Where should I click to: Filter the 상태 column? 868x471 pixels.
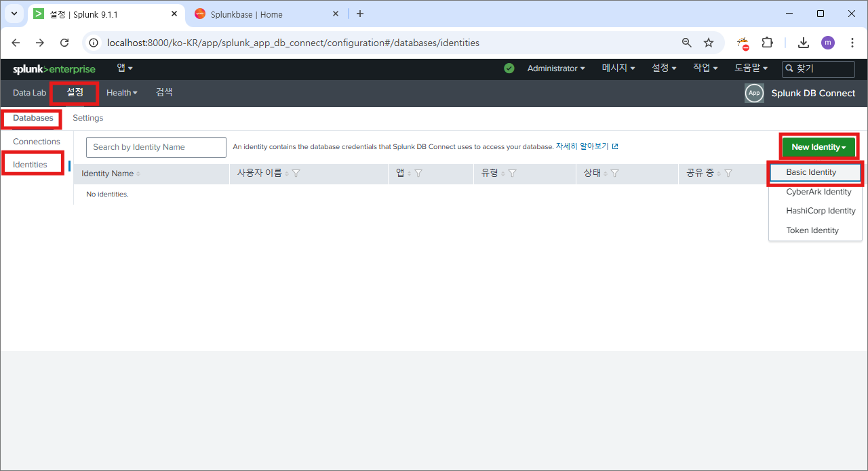614,173
